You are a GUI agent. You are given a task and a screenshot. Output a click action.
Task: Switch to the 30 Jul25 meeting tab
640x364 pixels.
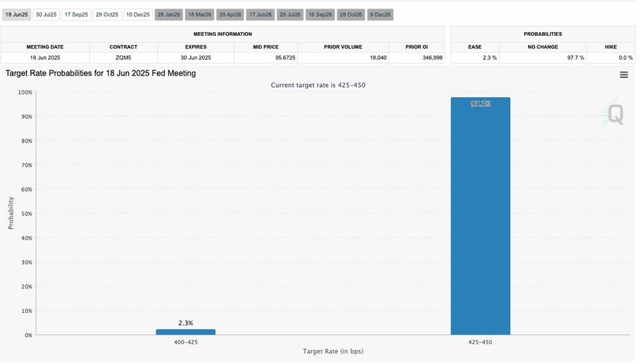[x=47, y=15]
